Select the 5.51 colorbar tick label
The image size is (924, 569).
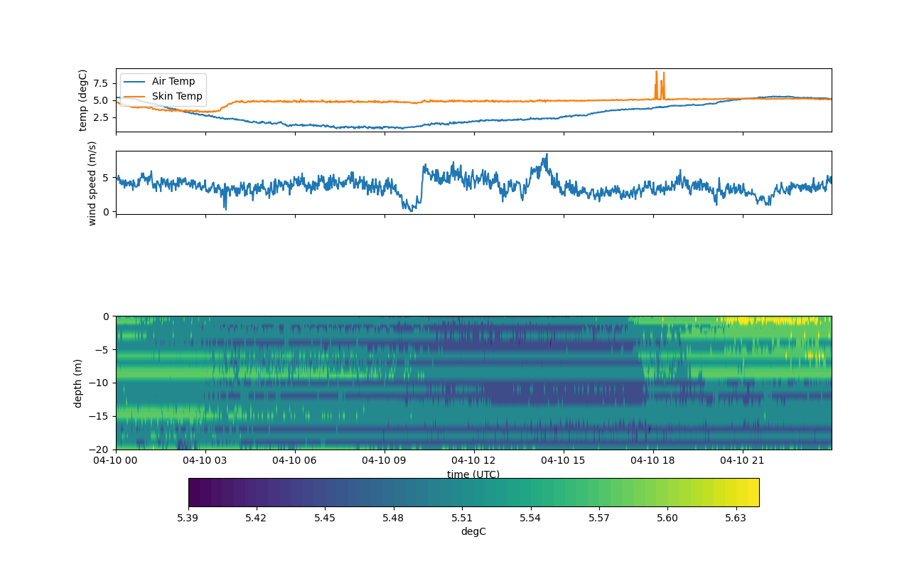click(461, 518)
